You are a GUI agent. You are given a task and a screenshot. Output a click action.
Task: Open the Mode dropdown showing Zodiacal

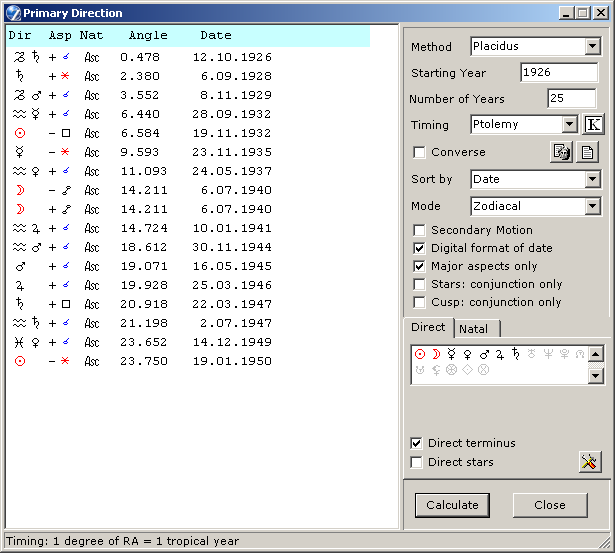(592, 206)
